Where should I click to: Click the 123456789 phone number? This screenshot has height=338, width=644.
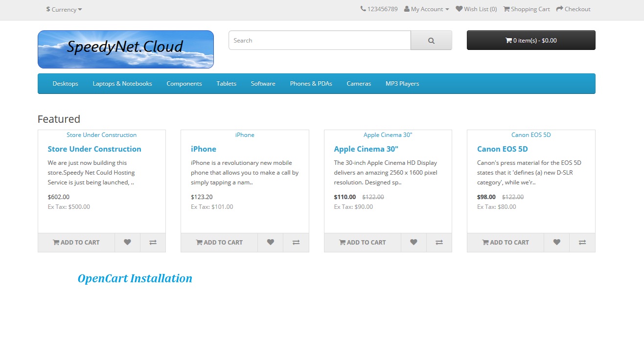pyautogui.click(x=382, y=9)
